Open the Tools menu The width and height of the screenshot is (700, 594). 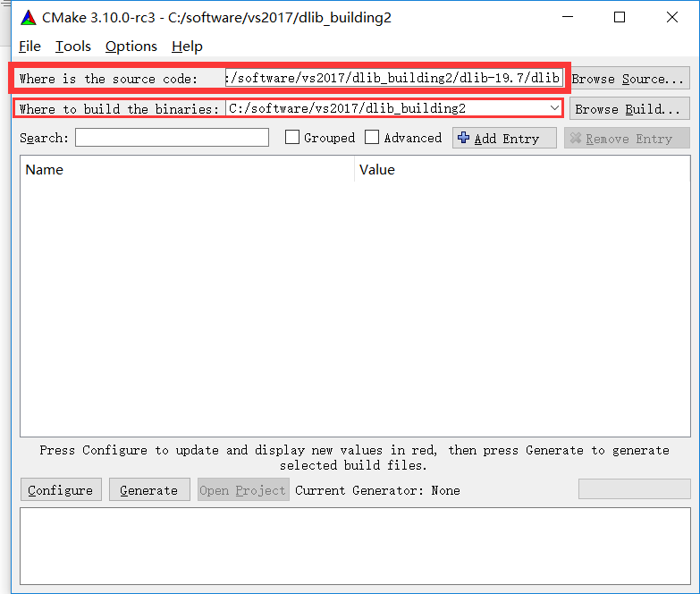click(x=72, y=47)
